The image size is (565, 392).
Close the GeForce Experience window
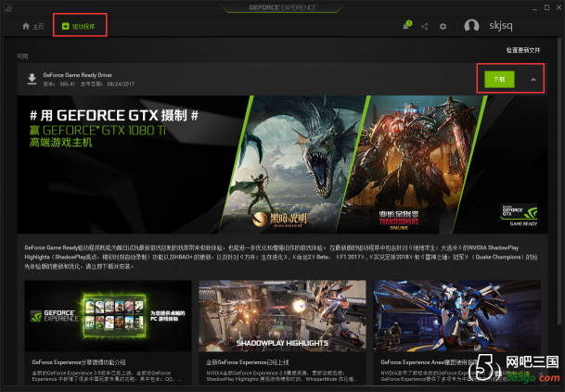click(559, 7)
